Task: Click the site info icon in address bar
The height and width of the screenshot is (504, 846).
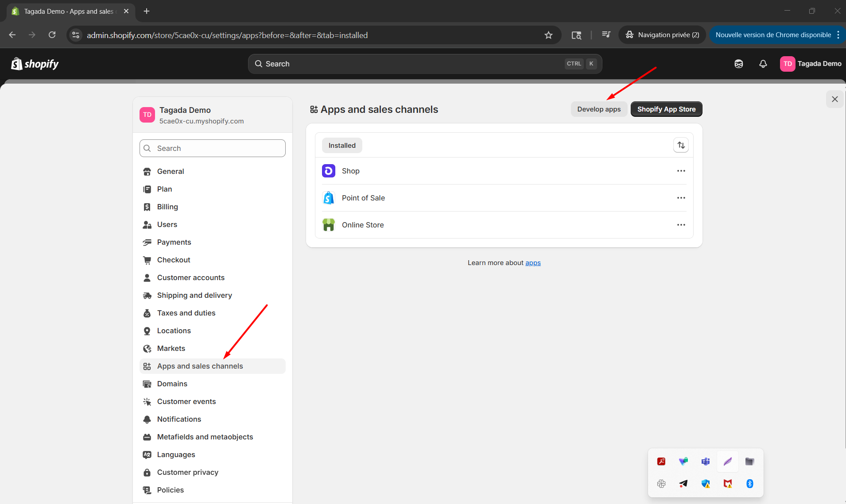Action: click(76, 35)
